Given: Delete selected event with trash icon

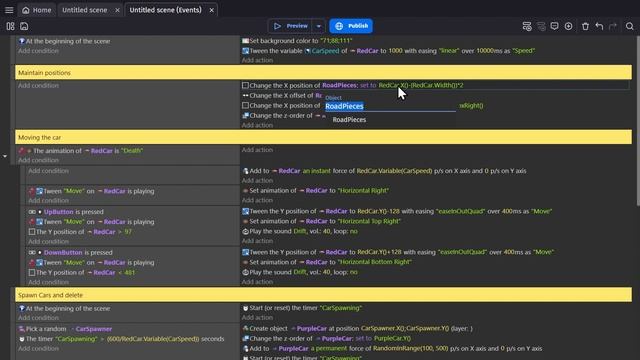Looking at the screenshot, I should point(585,26).
